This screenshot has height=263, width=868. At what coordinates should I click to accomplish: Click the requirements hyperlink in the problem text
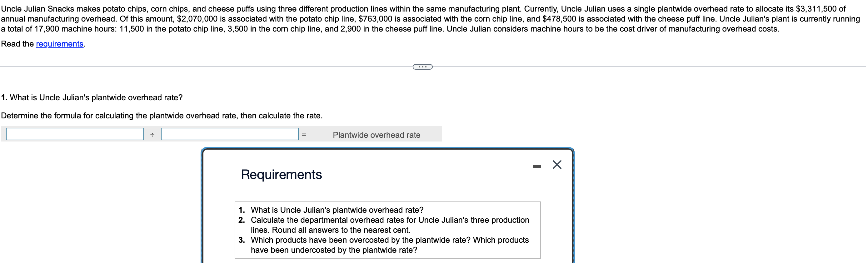(x=60, y=43)
